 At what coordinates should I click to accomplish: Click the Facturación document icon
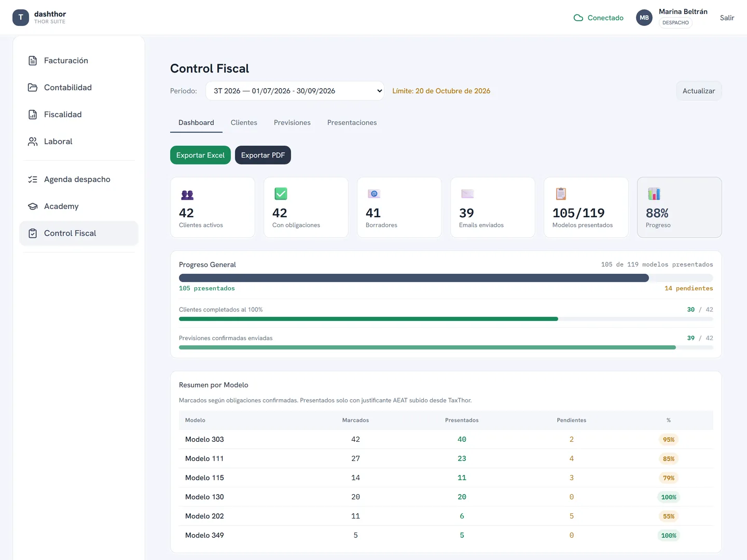pyautogui.click(x=33, y=61)
